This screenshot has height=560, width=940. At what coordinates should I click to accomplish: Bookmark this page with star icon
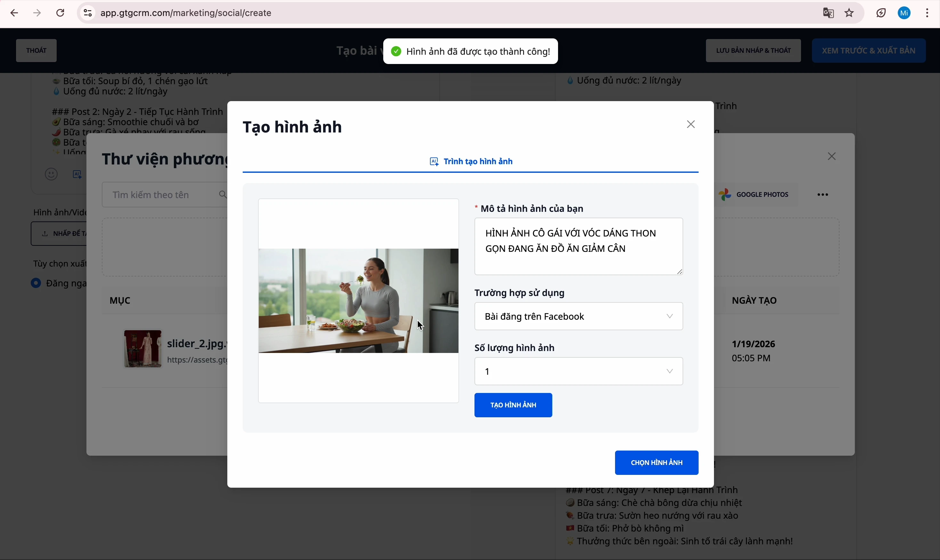pyautogui.click(x=849, y=13)
